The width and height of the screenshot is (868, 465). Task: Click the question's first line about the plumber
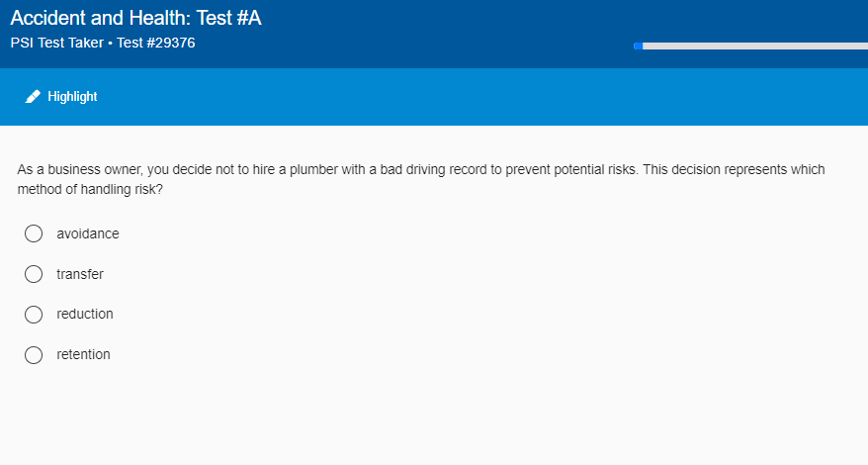(421, 169)
